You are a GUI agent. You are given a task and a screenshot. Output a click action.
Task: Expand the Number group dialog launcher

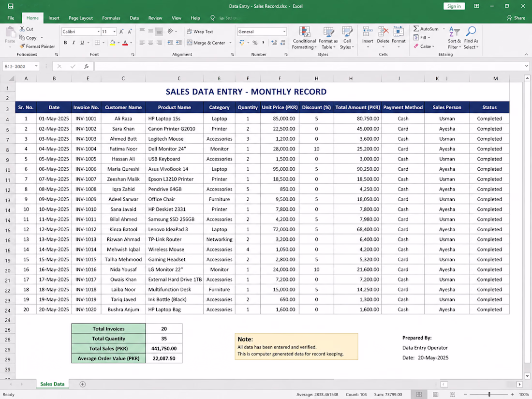pyautogui.click(x=286, y=54)
